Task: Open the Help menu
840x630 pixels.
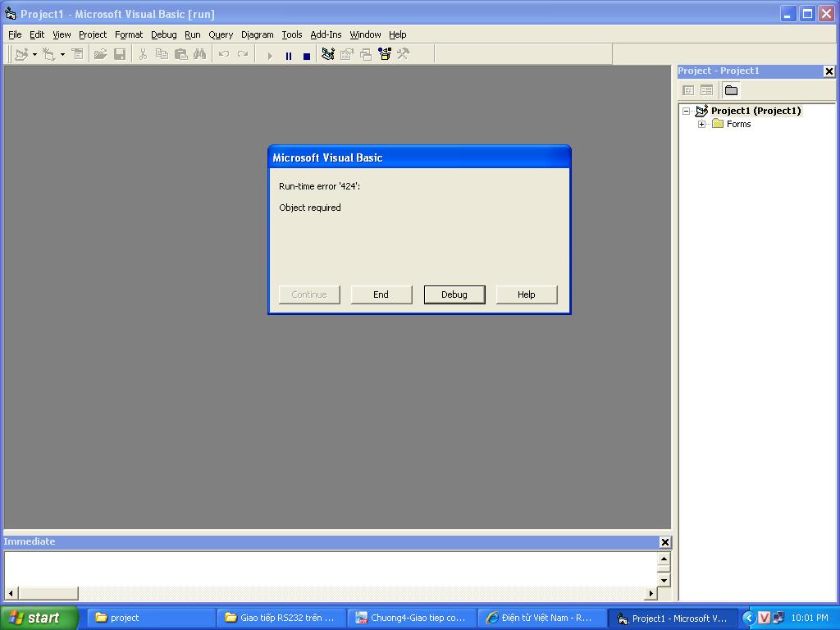Action: [398, 34]
